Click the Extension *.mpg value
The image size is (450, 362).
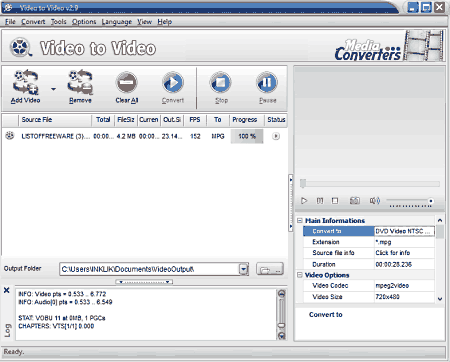point(404,242)
